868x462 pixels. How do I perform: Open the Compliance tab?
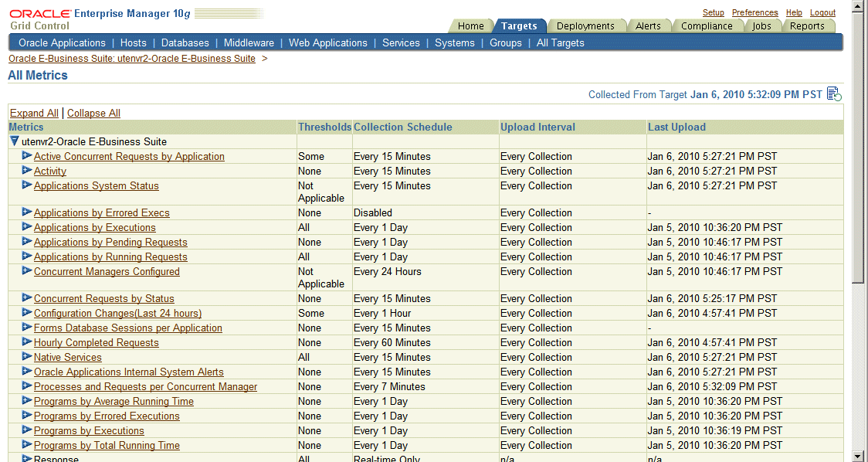707,26
